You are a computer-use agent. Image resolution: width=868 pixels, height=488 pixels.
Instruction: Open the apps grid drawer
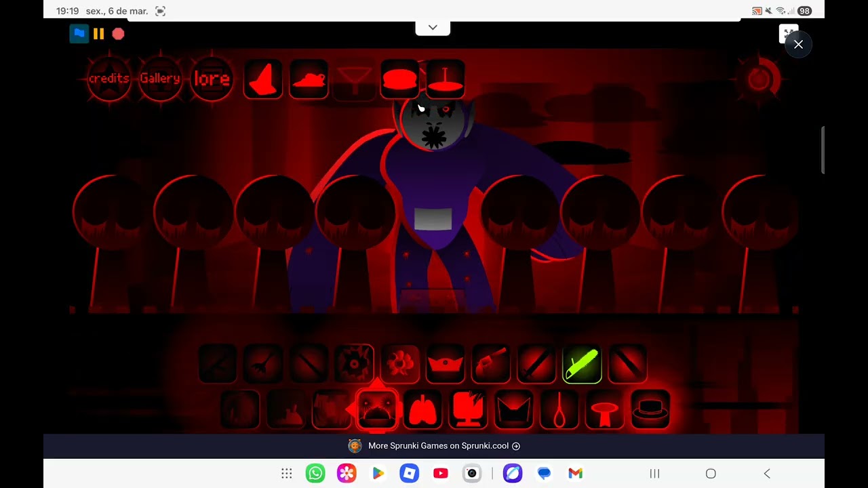pos(287,474)
